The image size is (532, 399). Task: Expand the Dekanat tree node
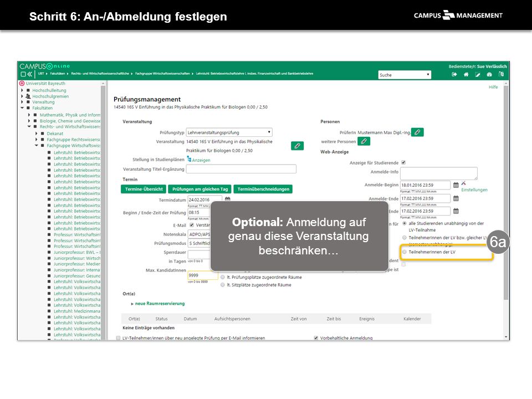36,134
